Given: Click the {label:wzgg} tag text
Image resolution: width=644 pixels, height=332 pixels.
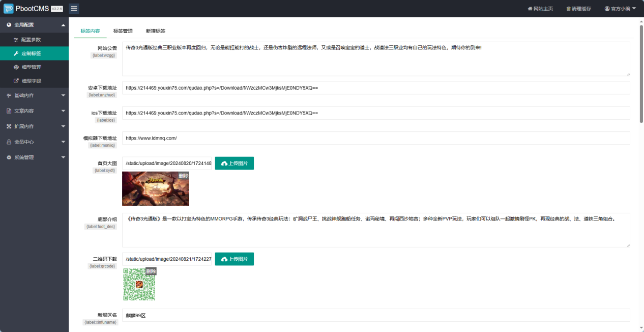Looking at the screenshot, I should [104, 56].
